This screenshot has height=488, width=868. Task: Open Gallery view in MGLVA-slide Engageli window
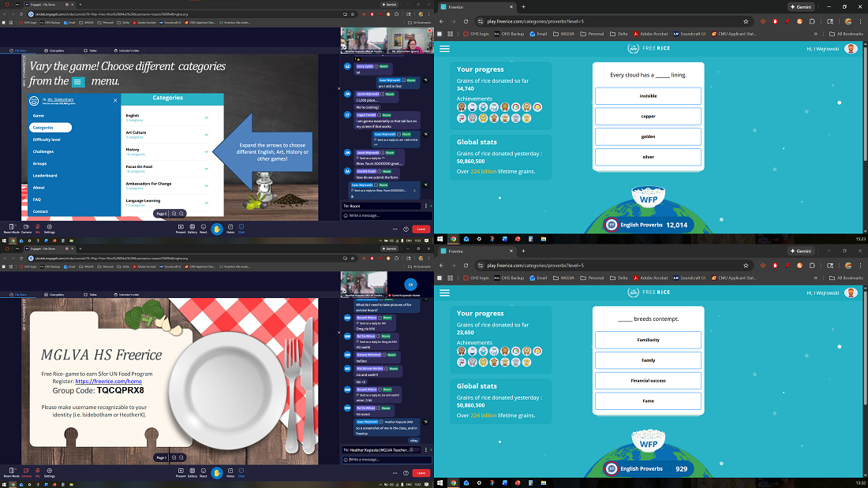coord(192,472)
